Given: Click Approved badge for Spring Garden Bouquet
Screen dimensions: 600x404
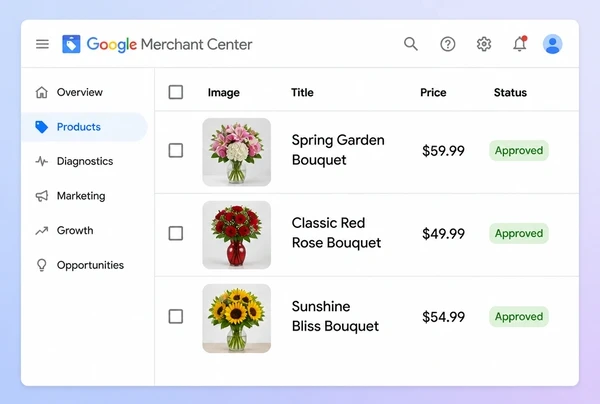Looking at the screenshot, I should tap(519, 150).
